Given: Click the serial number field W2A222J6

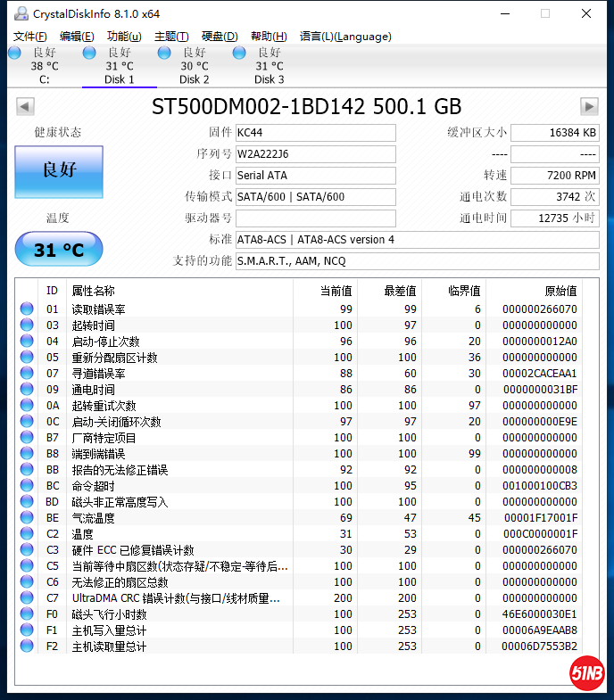Looking at the screenshot, I should (315, 154).
